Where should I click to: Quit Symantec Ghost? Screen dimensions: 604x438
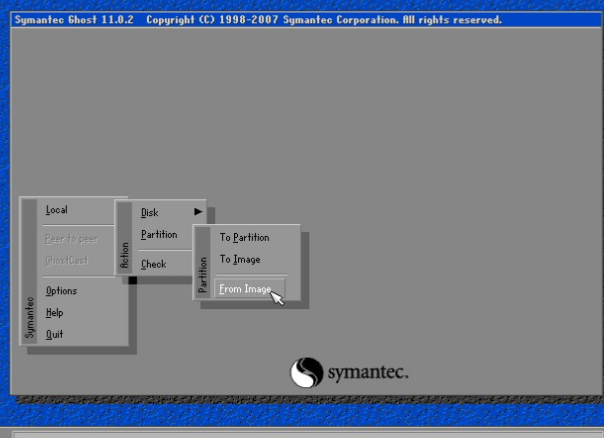click(55, 334)
